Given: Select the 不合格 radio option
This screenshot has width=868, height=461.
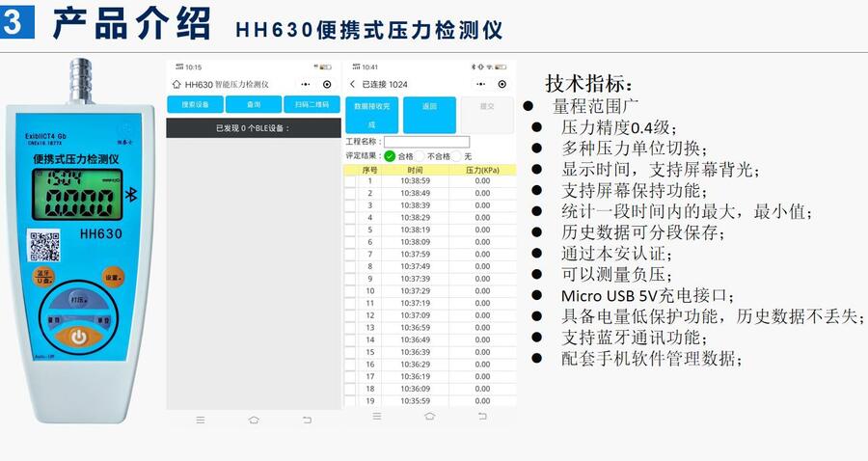Looking at the screenshot, I should [x=420, y=156].
